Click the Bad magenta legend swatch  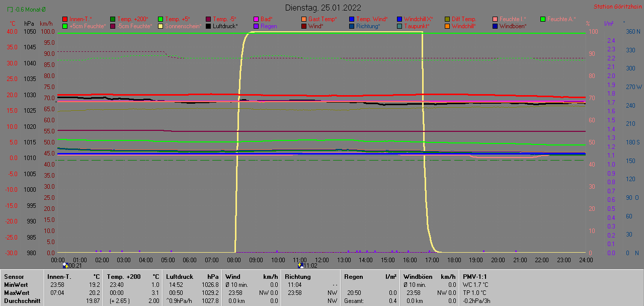point(256,19)
